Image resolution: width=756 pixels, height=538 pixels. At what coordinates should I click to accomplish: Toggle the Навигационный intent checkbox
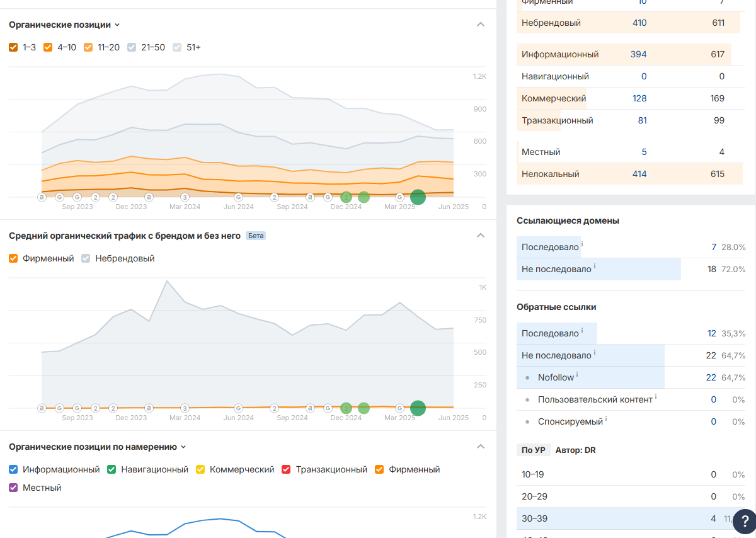[x=112, y=469]
